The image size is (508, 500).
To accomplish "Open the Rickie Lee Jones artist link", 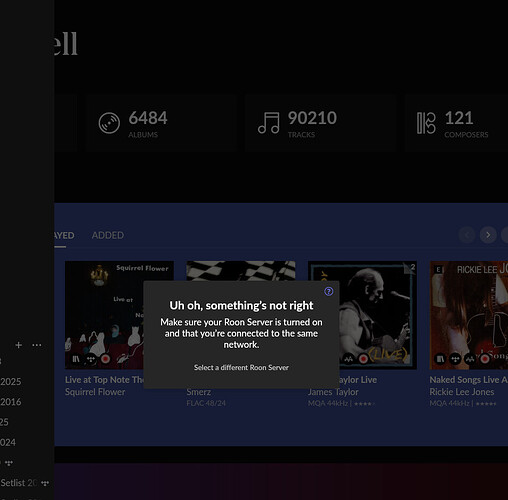I will coord(462,392).
